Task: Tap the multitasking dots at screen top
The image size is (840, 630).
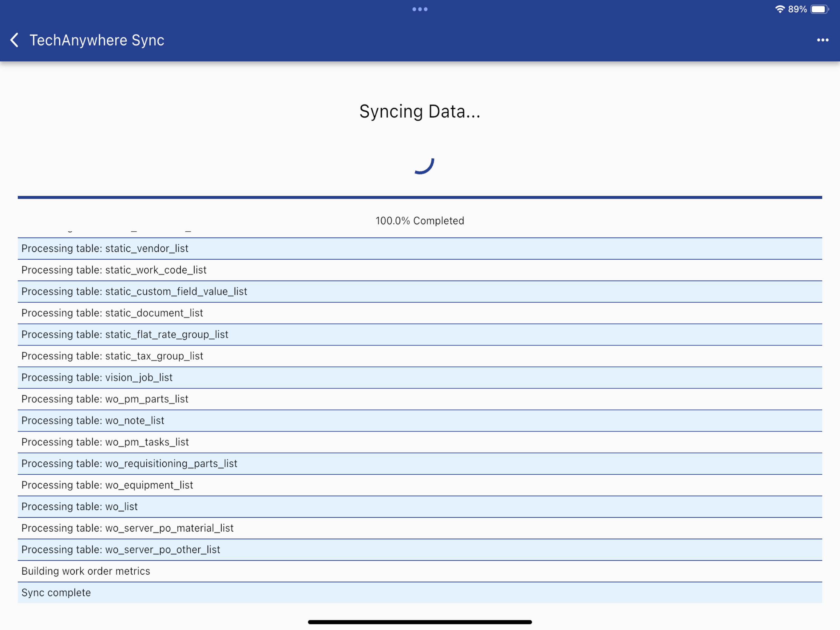Action: 420,9
